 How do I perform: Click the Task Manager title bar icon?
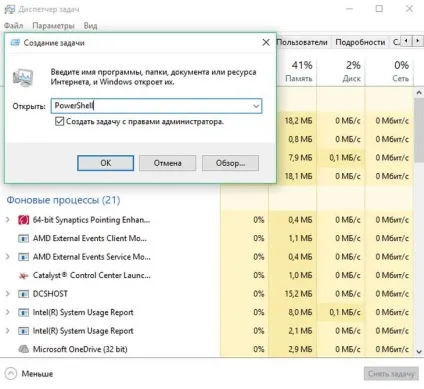tap(9, 9)
